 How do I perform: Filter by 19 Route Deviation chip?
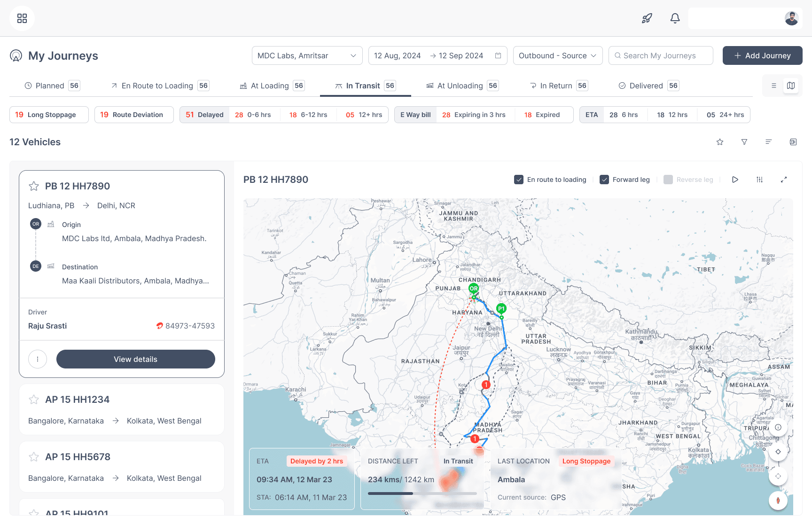click(134, 115)
